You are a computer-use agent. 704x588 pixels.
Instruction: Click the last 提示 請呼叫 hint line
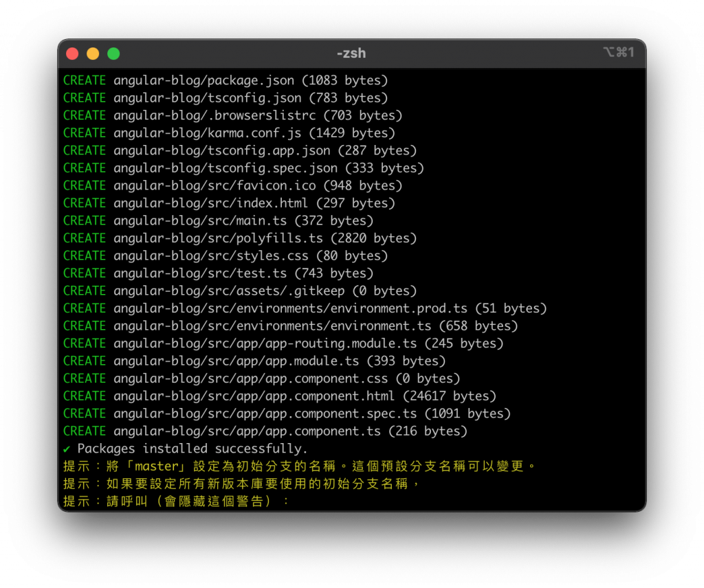click(x=177, y=501)
